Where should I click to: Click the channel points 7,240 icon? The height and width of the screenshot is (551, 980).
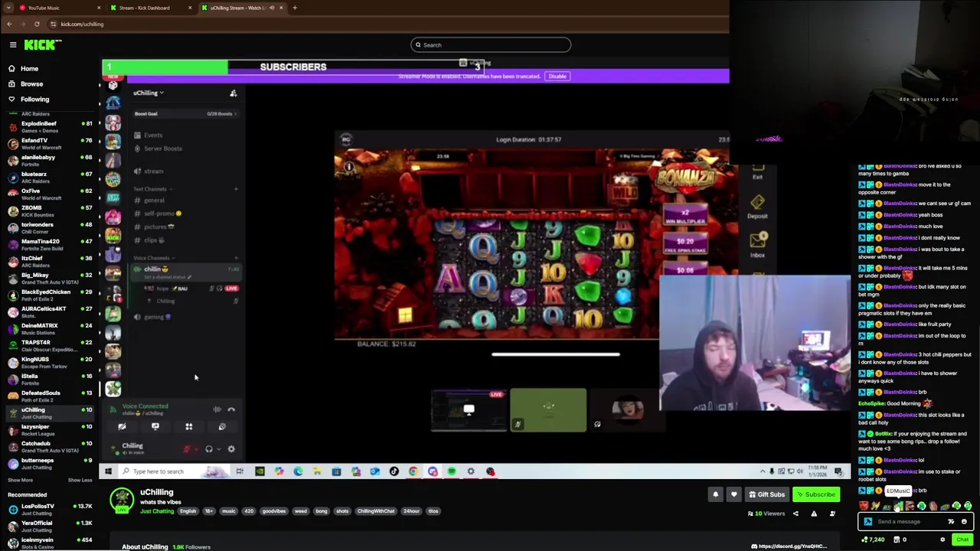tap(865, 540)
